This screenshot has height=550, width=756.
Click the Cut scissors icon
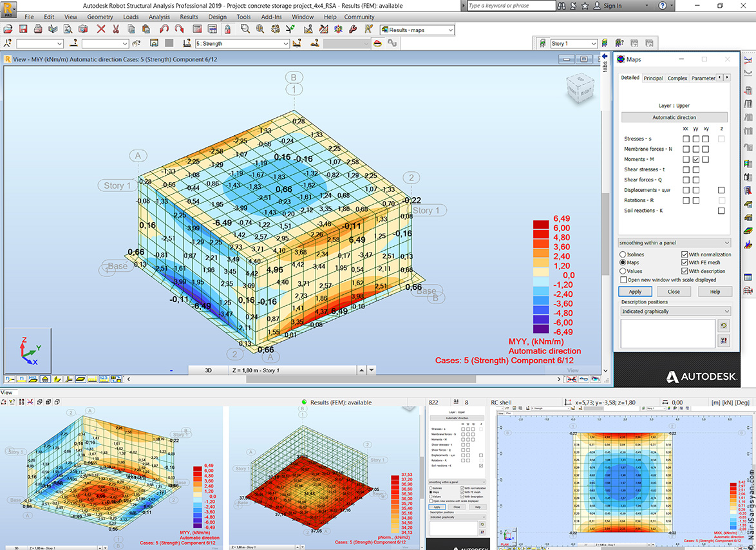click(x=116, y=29)
